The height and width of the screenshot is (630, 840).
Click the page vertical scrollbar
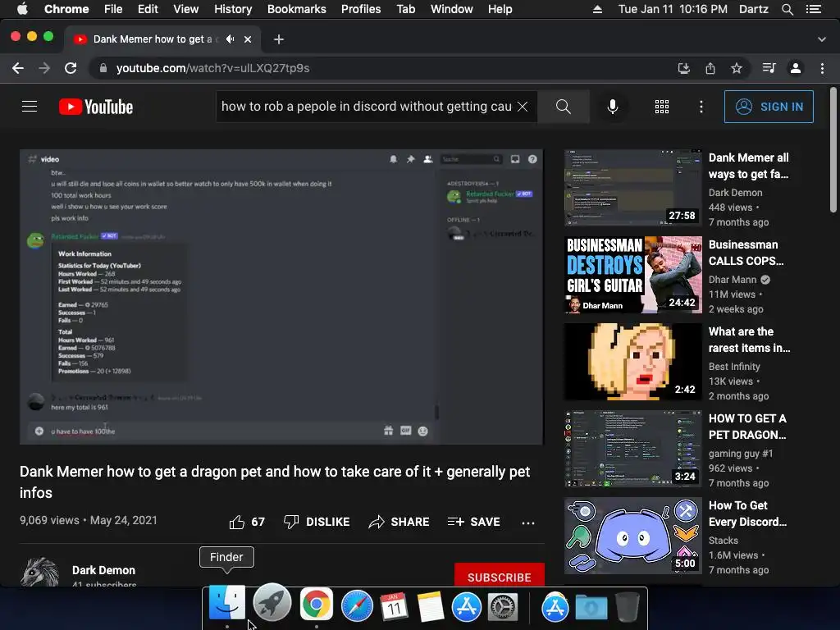pyautogui.click(x=833, y=150)
